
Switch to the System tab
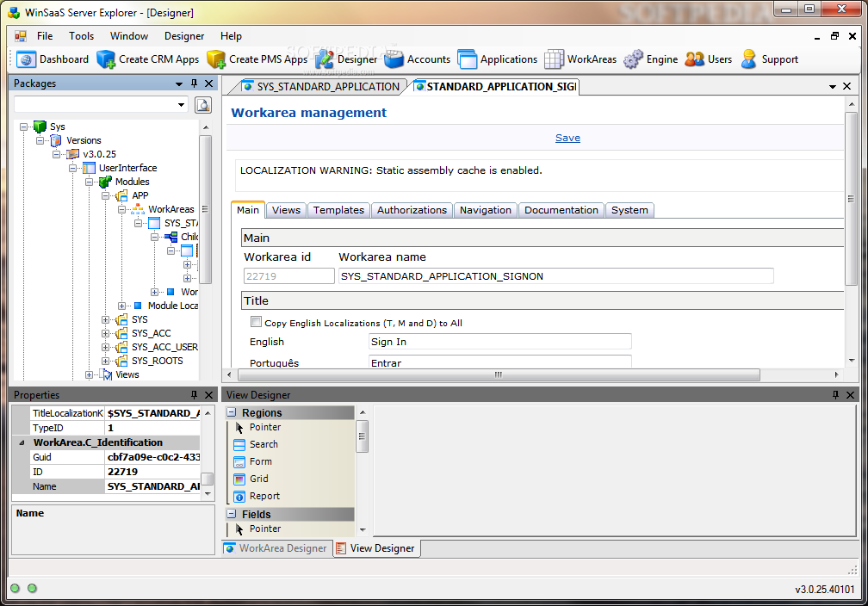pos(630,210)
